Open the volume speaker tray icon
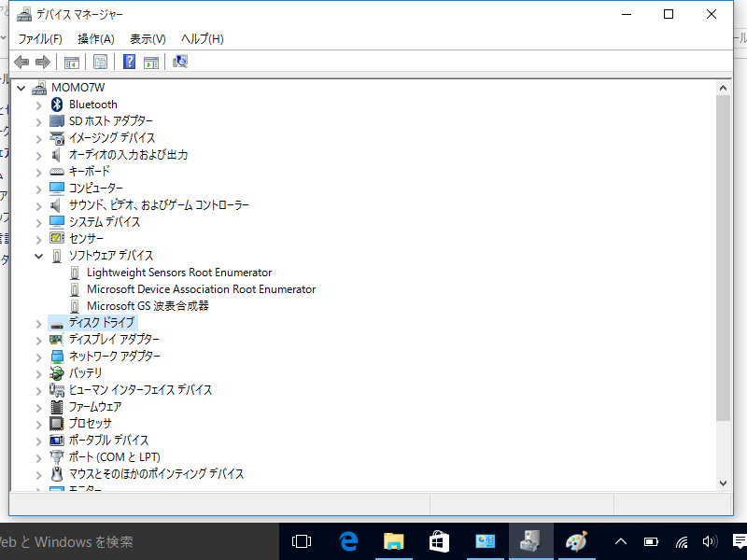Viewport: 747px width, 560px height. coord(710,541)
